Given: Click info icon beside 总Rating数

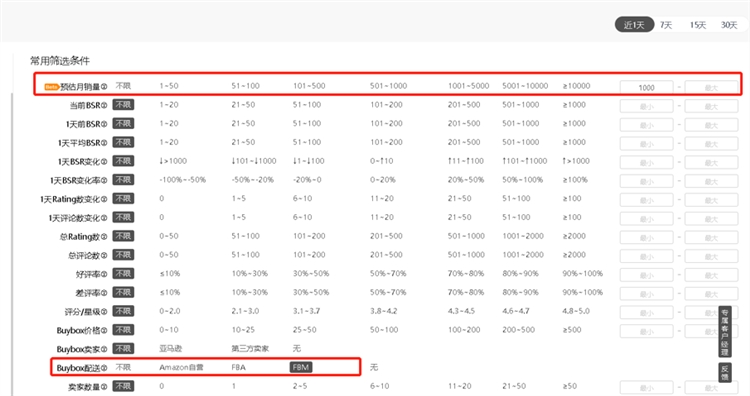Looking at the screenshot, I should coord(104,237).
